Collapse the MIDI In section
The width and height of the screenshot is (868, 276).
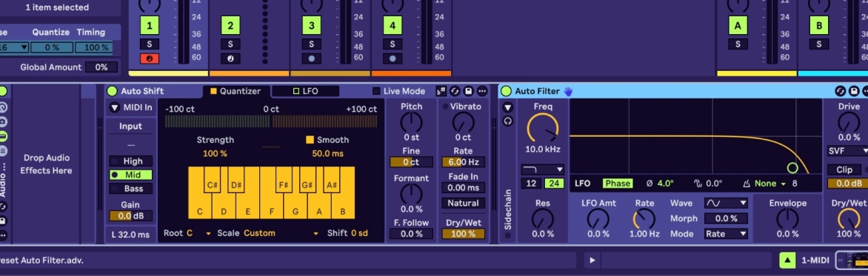114,108
